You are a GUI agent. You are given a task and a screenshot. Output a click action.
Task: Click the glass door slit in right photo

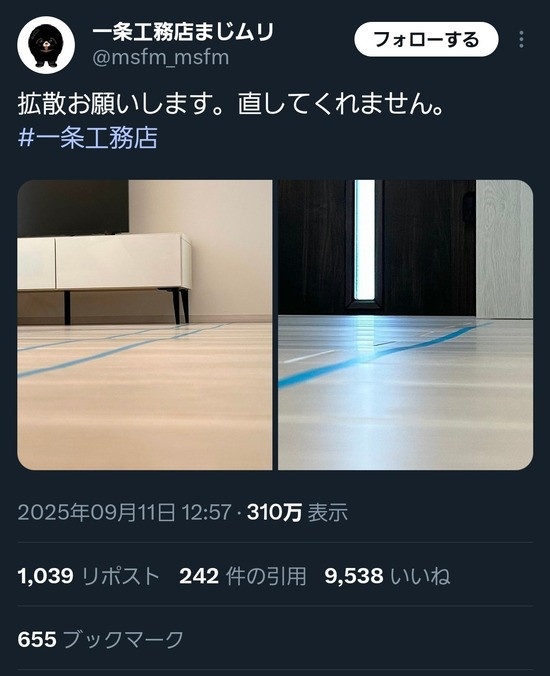click(365, 240)
